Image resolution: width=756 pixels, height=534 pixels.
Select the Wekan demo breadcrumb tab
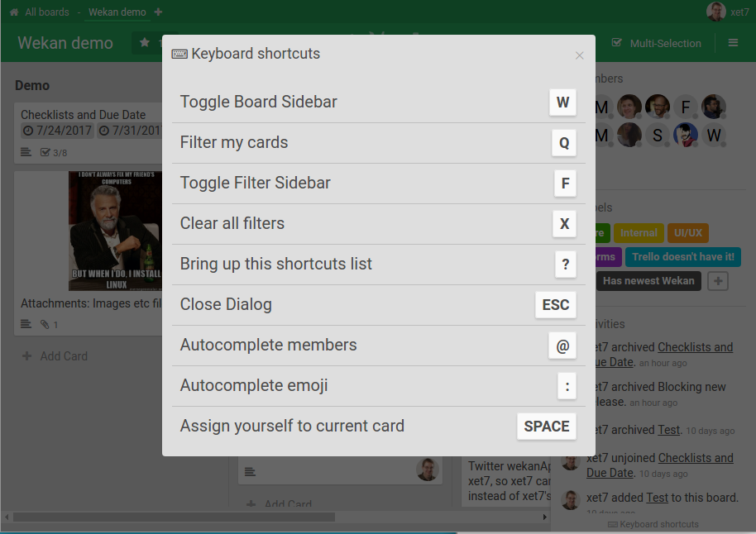[116, 12]
